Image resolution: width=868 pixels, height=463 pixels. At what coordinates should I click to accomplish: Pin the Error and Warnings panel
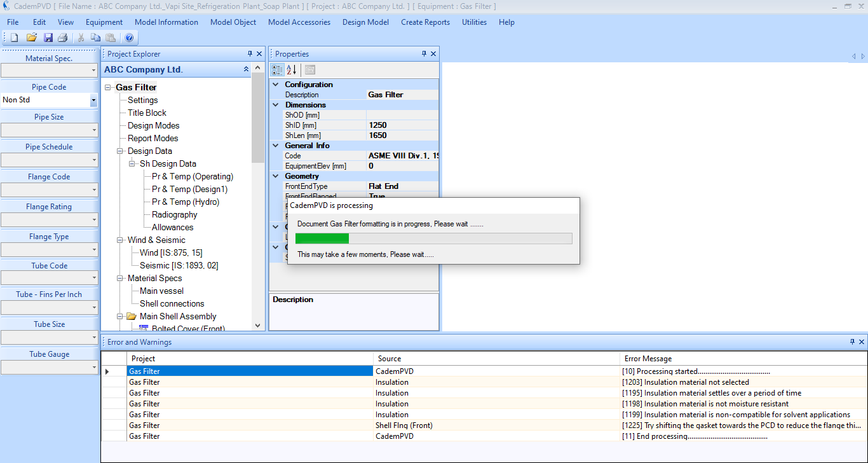852,342
